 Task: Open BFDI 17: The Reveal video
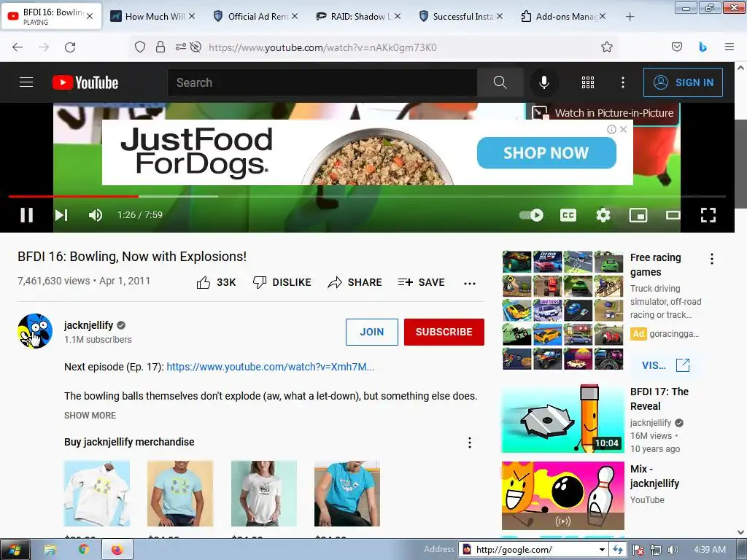pyautogui.click(x=563, y=419)
